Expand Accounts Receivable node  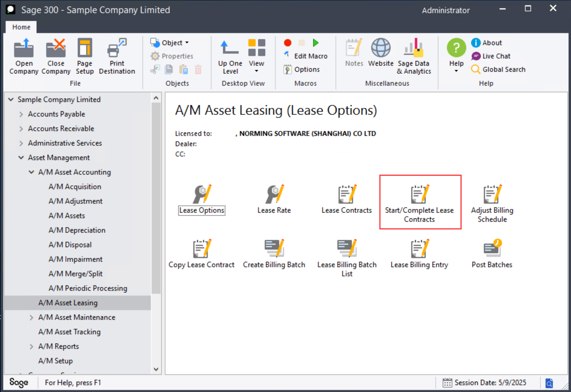(x=21, y=129)
